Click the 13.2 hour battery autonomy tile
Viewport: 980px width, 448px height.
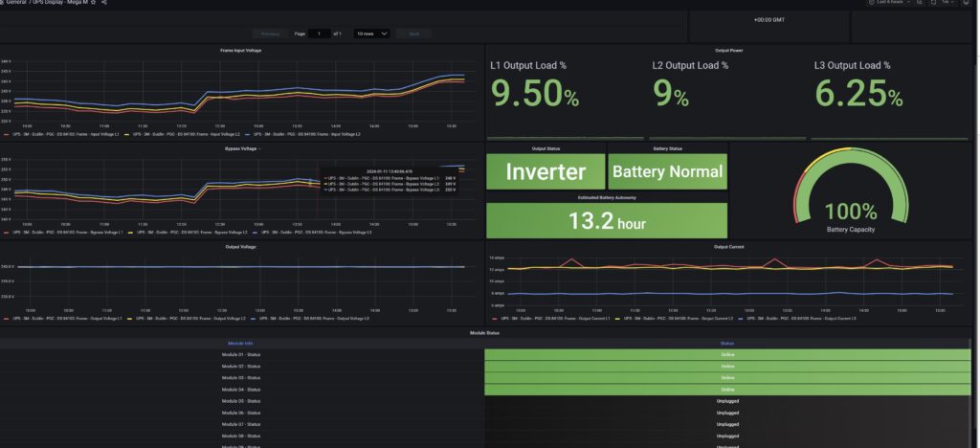point(607,220)
